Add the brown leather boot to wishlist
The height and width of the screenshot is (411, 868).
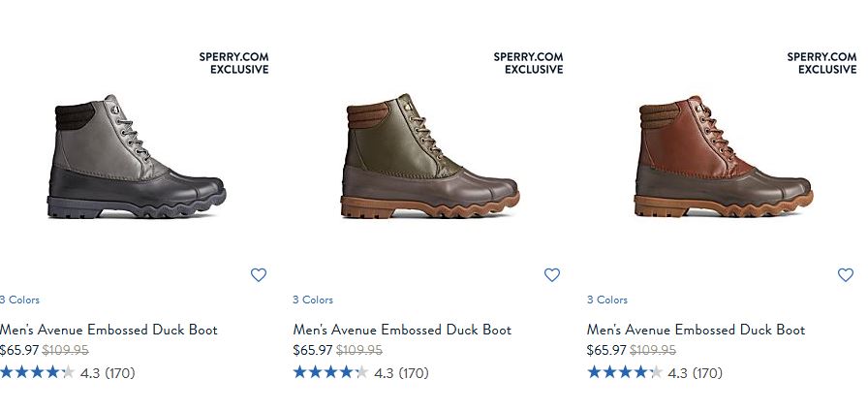pyautogui.click(x=846, y=275)
